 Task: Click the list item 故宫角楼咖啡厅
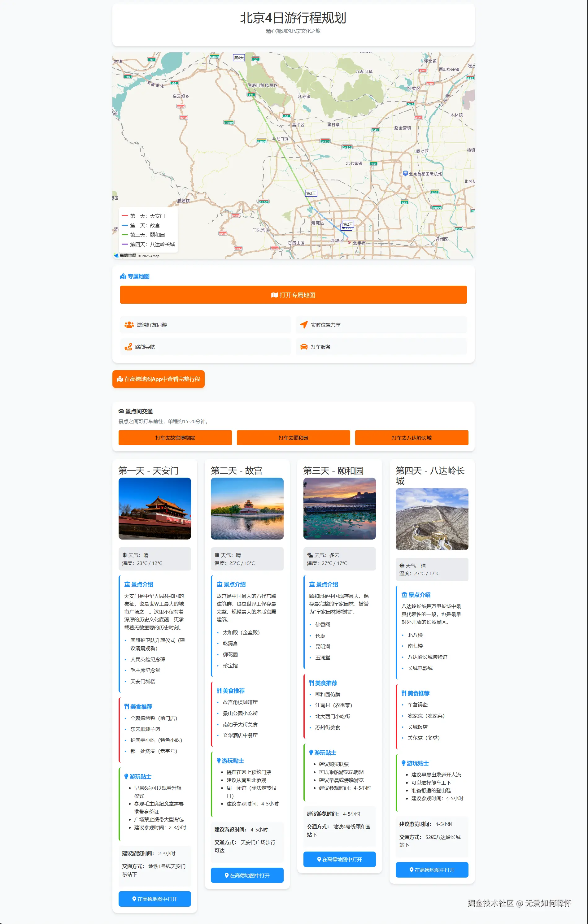(240, 702)
